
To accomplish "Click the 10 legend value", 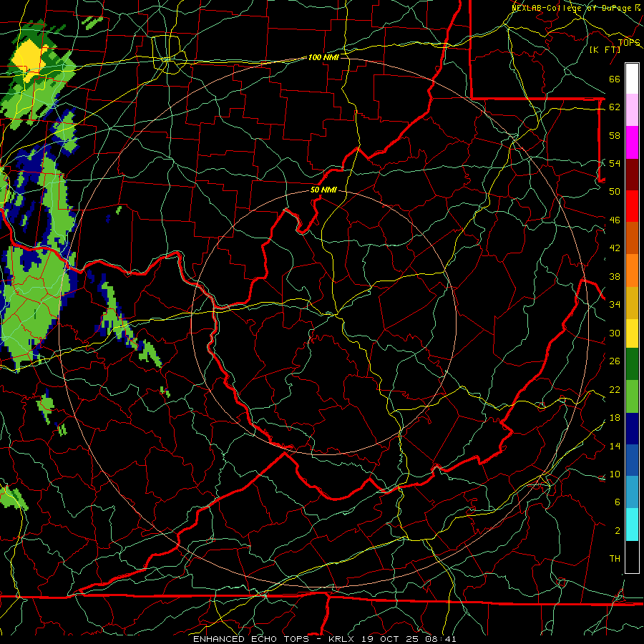I will tap(615, 474).
